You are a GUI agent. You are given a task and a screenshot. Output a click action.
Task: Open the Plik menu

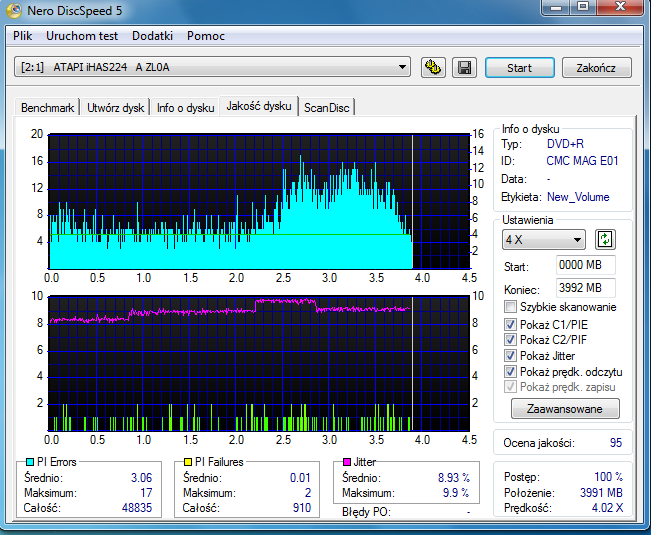point(22,36)
